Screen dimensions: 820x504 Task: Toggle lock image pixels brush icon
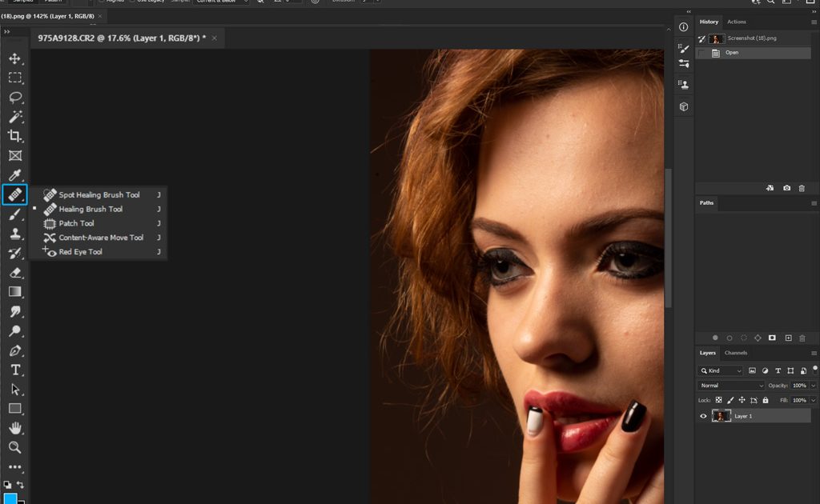tap(730, 400)
